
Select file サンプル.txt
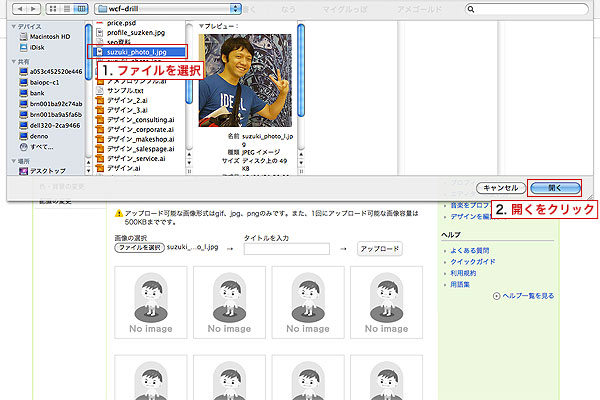point(120,91)
